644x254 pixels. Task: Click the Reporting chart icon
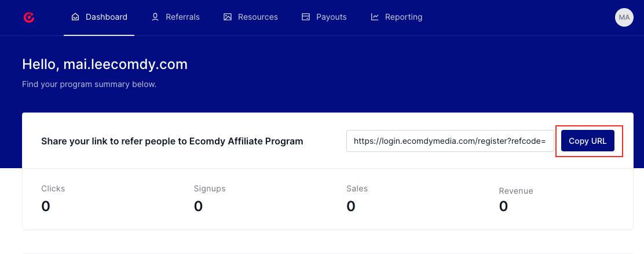(x=375, y=17)
